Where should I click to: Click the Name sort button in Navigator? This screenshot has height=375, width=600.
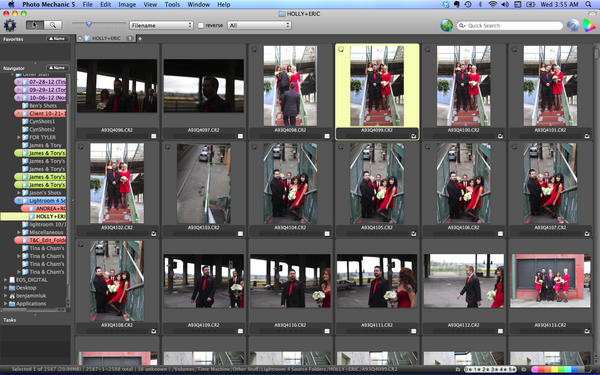point(57,68)
